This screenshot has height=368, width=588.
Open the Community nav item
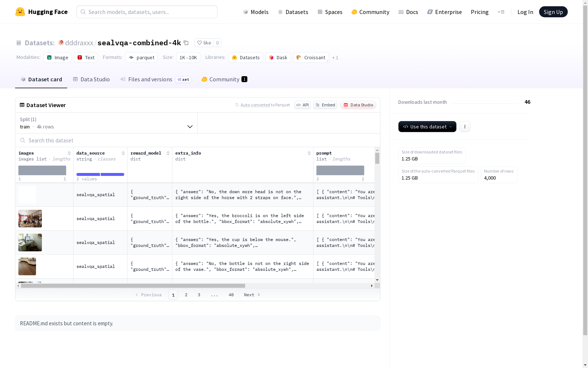coord(370,12)
